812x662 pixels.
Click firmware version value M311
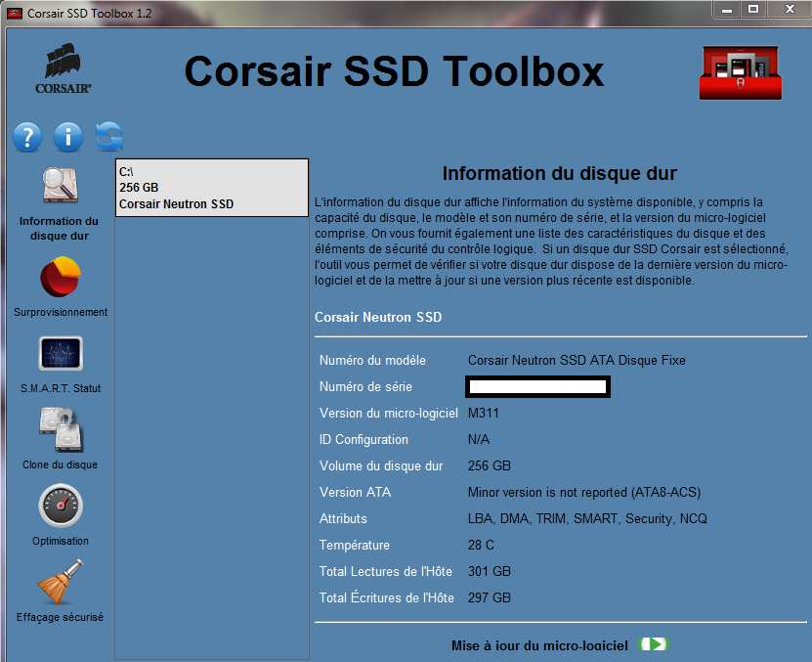(x=483, y=414)
